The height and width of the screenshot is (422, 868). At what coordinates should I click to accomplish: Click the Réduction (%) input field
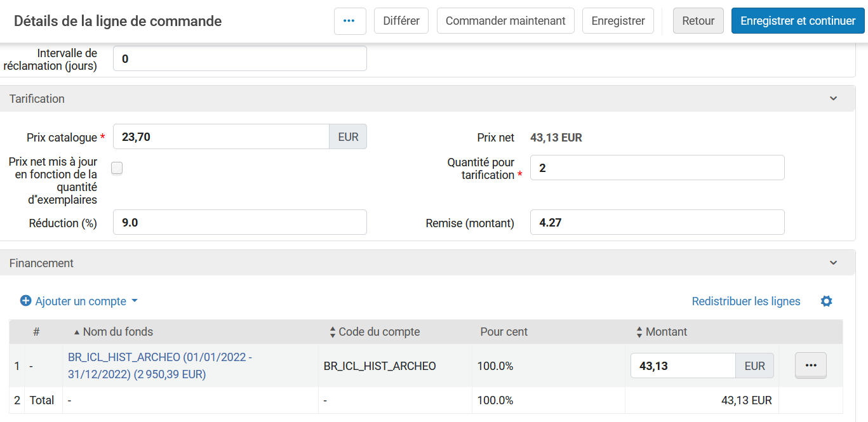tap(239, 223)
